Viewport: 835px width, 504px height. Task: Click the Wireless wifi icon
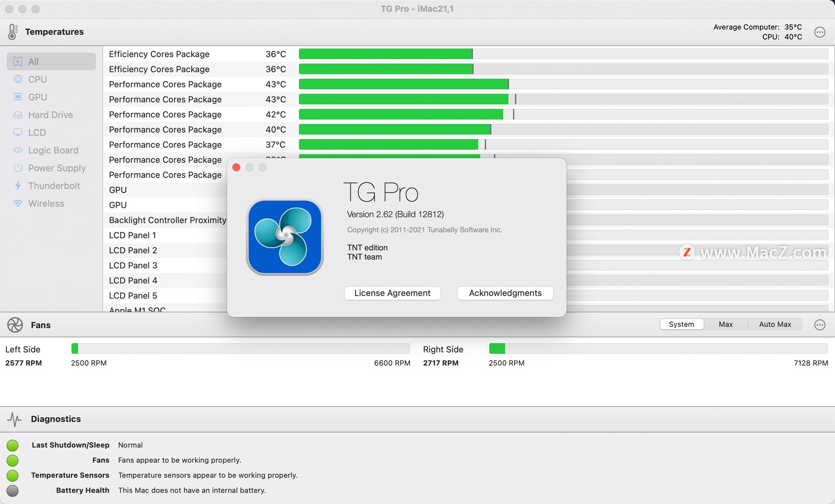[x=18, y=203]
